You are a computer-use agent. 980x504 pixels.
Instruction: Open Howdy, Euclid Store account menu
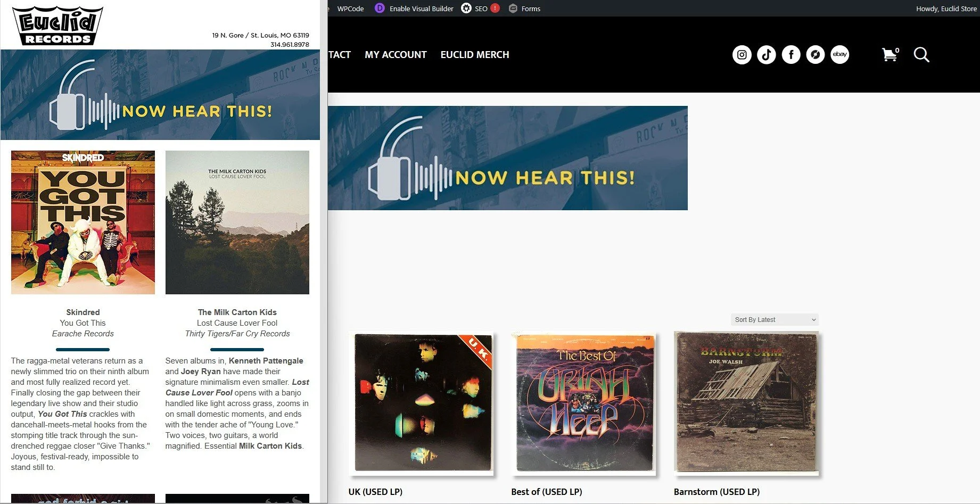(x=946, y=9)
